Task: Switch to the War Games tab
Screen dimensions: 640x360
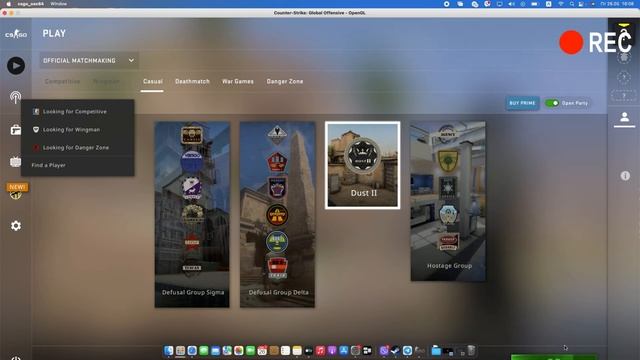Action: tap(238, 82)
